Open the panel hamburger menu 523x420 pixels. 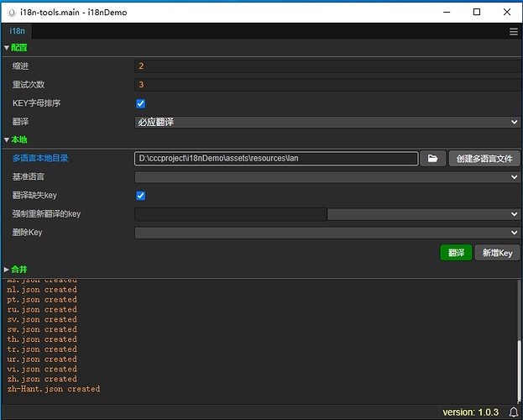[x=513, y=32]
